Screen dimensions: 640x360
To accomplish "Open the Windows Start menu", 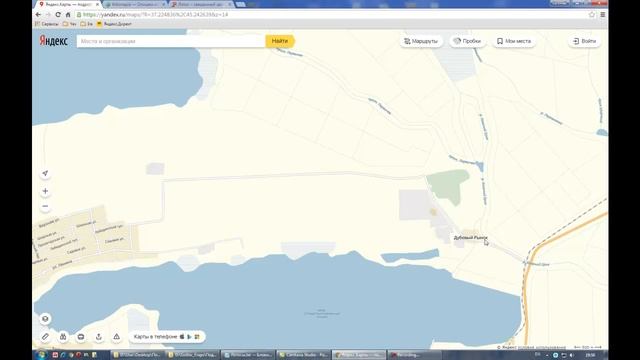I will 41,355.
